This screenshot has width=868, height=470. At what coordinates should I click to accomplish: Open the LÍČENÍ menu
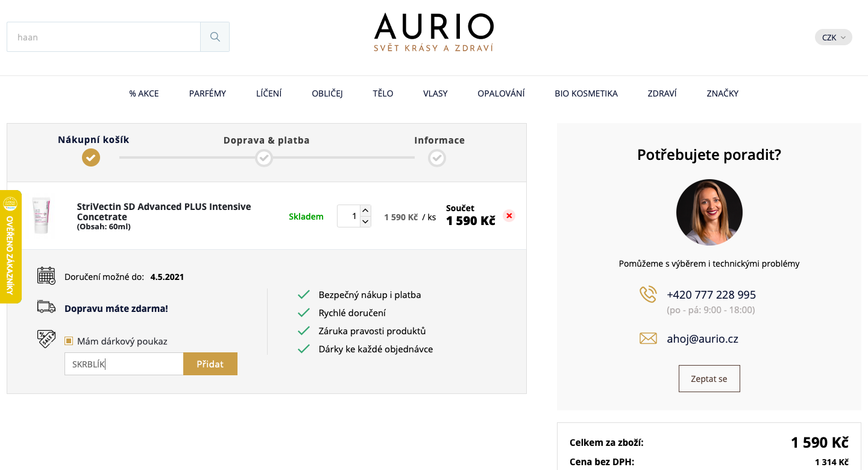click(x=269, y=94)
